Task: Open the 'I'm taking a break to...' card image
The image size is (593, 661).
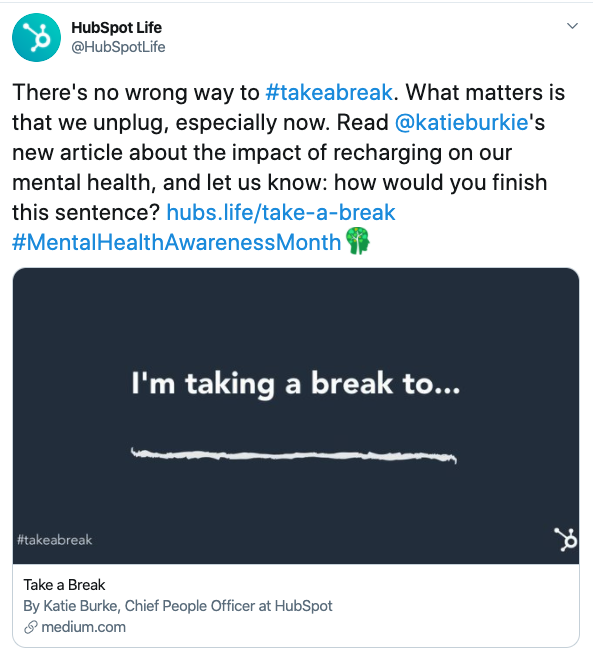Action: click(x=296, y=416)
